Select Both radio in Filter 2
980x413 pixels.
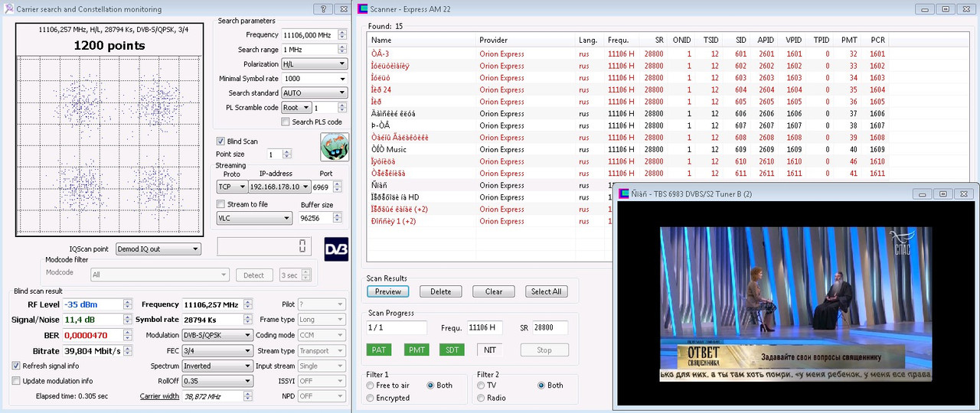[x=542, y=385]
